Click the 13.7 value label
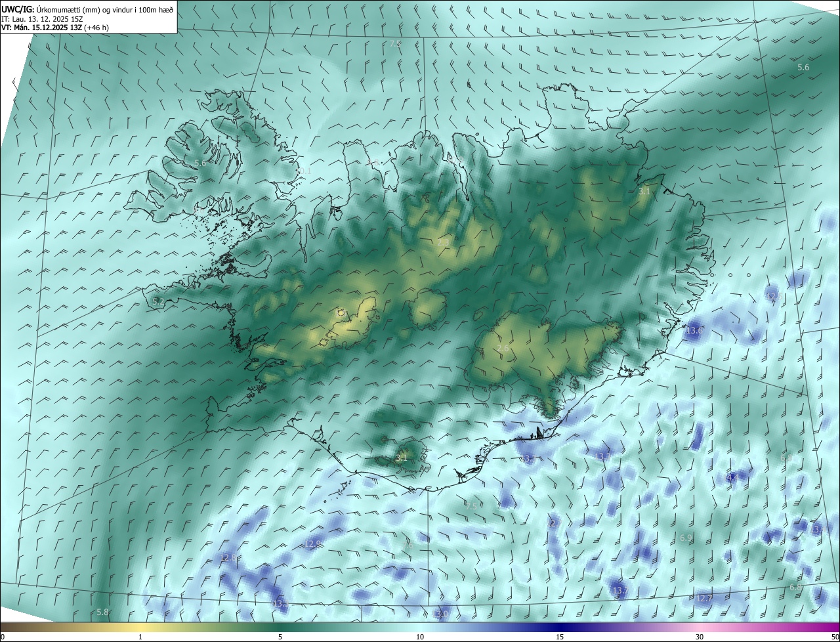 [x=619, y=591]
